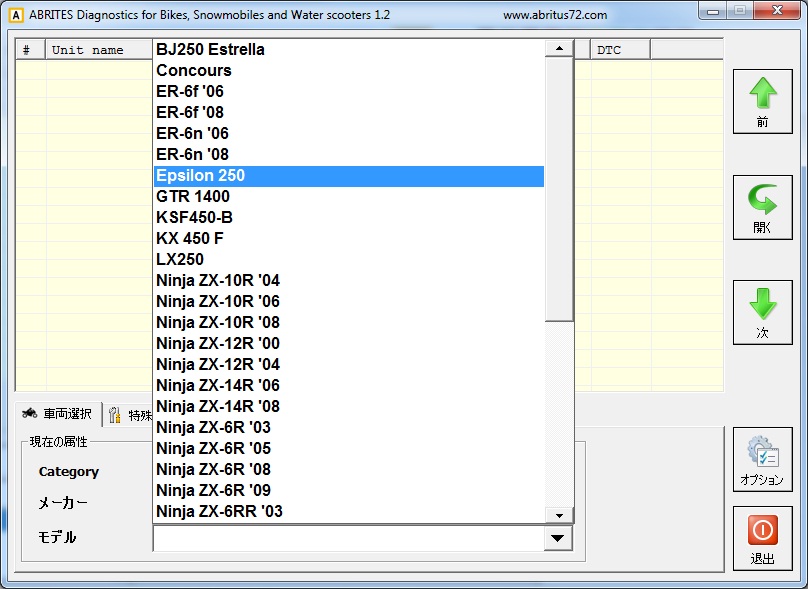Click the green open (開く) arrow button
This screenshot has width=808, height=589.
[763, 207]
